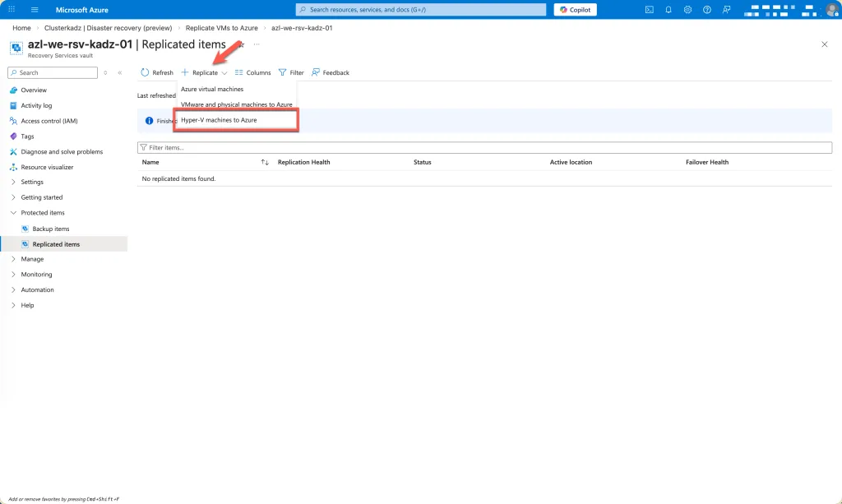The image size is (842, 504).
Task: Click the Refresh toolbar button
Action: [x=157, y=72]
